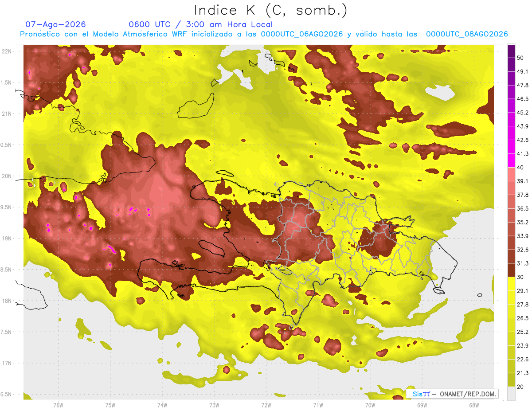Click the colorbar value "37.8"
532x411 pixels.
pos(523,195)
